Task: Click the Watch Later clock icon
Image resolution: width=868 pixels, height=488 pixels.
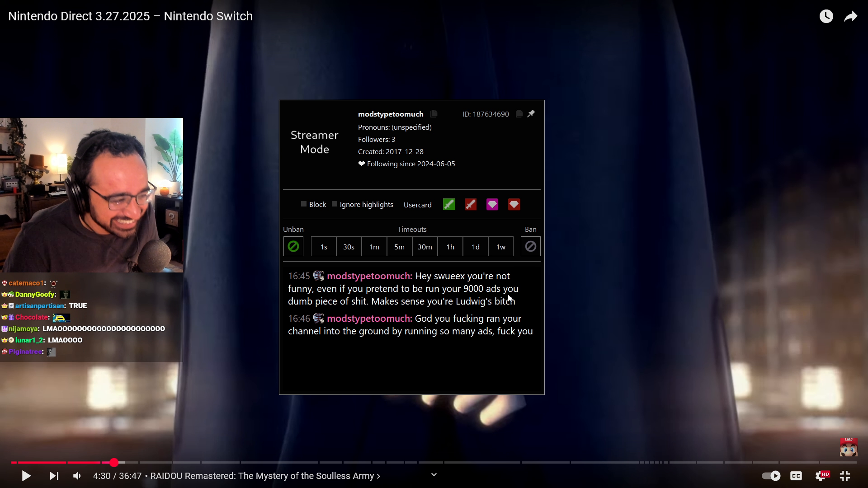Action: pos(826,17)
